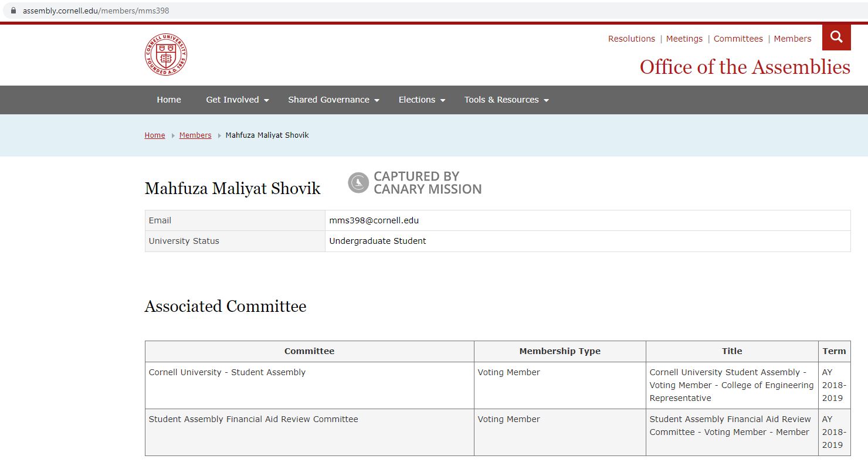This screenshot has width=868, height=476.
Task: Click the Office of the Assemblies title
Action: click(745, 67)
